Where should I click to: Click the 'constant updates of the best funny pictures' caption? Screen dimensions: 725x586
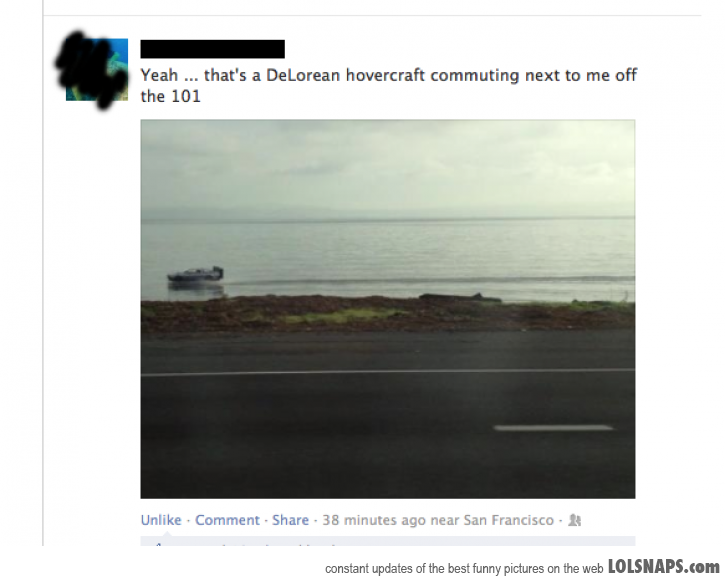[464, 568]
